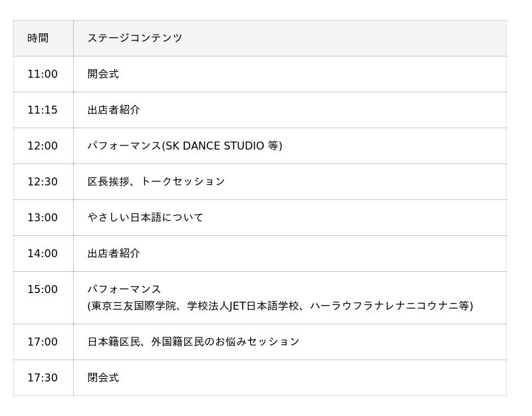Select the 15:00 time cell
532x416 pixels.
tap(43, 290)
